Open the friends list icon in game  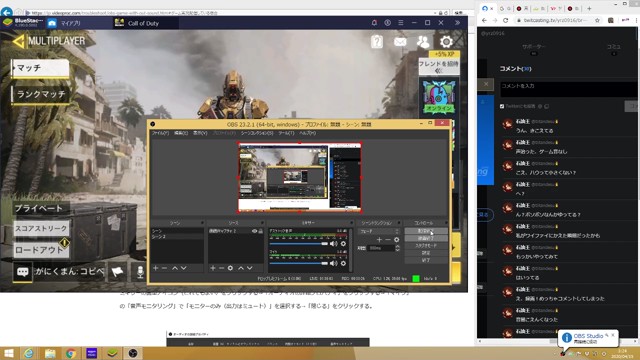point(423,41)
